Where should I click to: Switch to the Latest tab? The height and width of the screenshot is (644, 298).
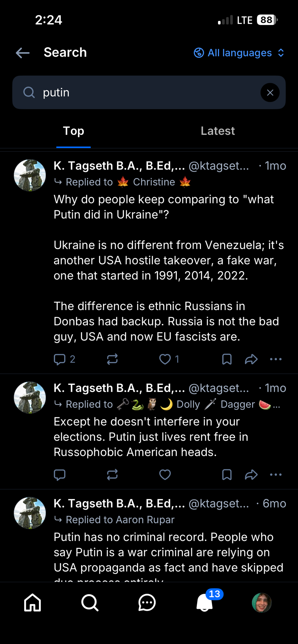click(x=218, y=131)
